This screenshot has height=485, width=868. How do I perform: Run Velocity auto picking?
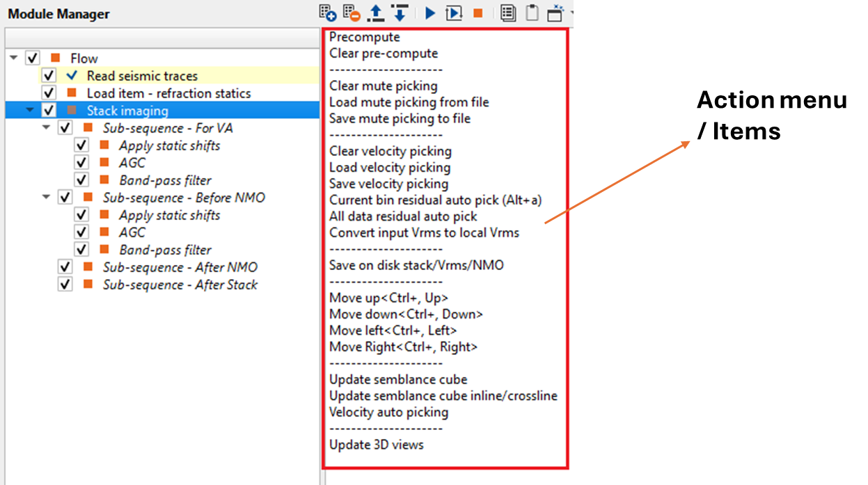click(388, 412)
